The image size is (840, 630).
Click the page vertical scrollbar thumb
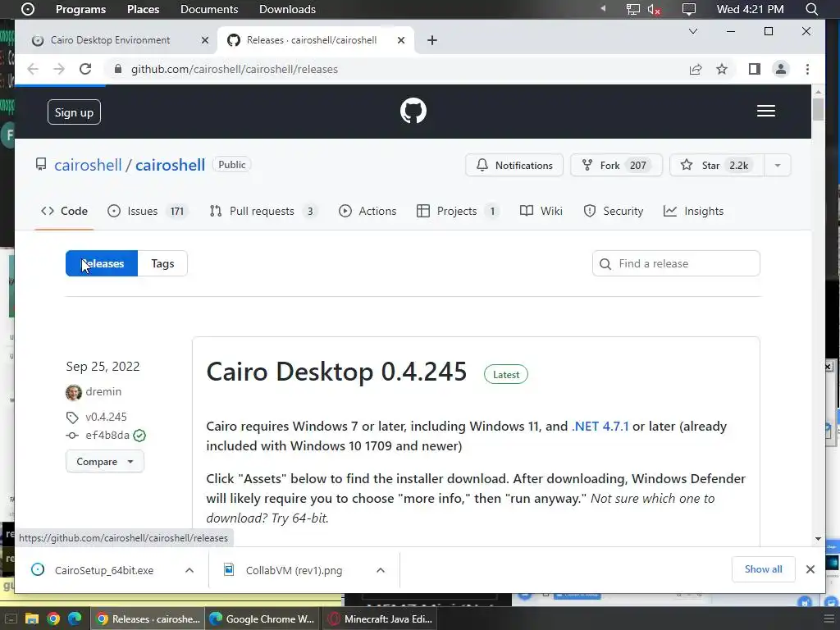[x=818, y=110]
